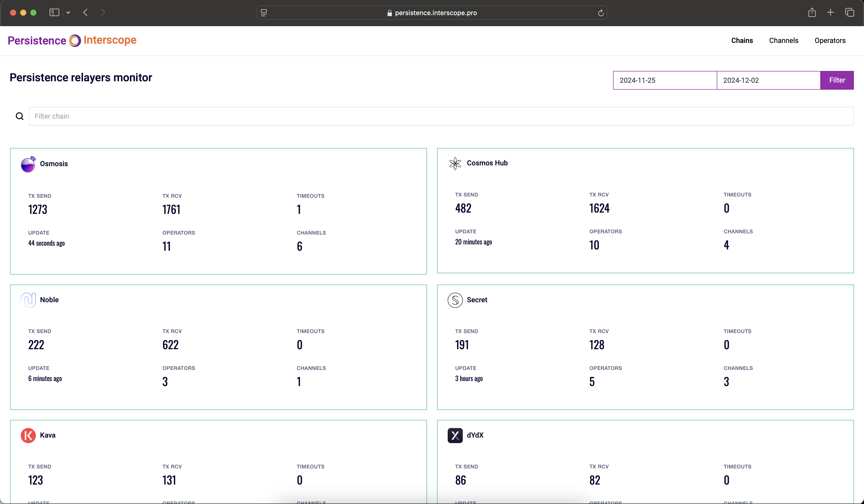Click the Interscope orange ring logo
Viewport: 864px width, 504px height.
pos(75,40)
